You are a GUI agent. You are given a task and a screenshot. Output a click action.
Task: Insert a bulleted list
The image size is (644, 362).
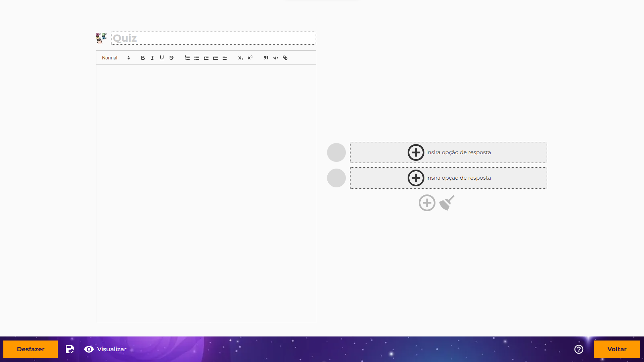tap(197, 58)
